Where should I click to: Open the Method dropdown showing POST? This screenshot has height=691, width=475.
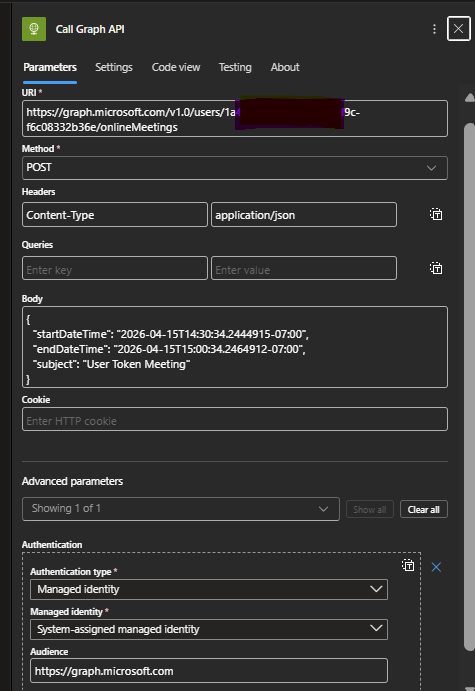pyautogui.click(x=235, y=168)
